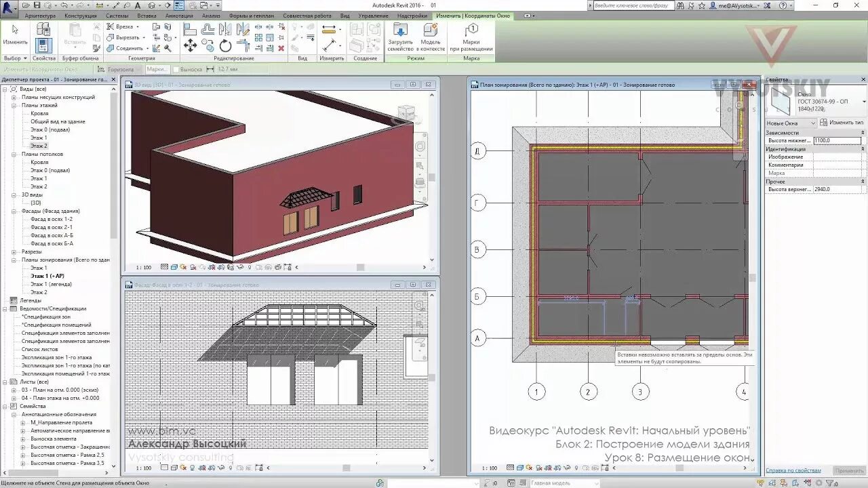Open the Новые Окна filter dropdown
868x488 pixels.
[x=791, y=123]
